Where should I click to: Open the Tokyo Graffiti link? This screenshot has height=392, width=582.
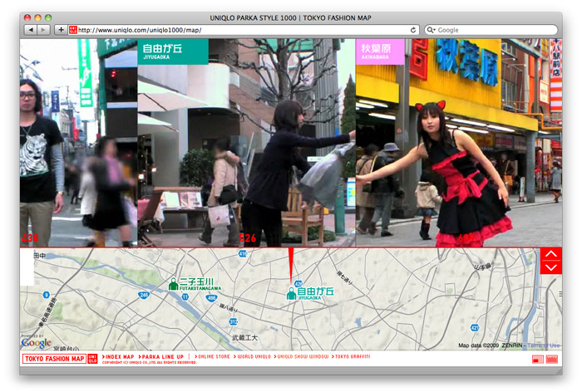point(351,357)
